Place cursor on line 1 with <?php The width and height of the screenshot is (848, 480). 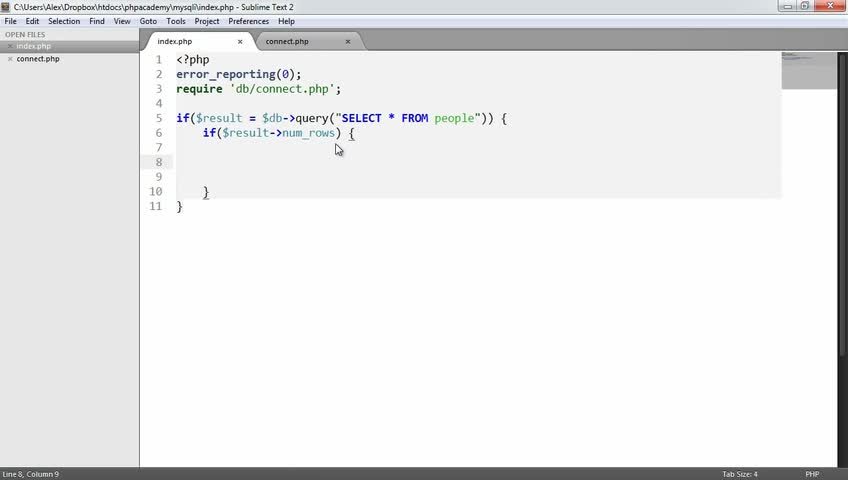(x=193, y=59)
